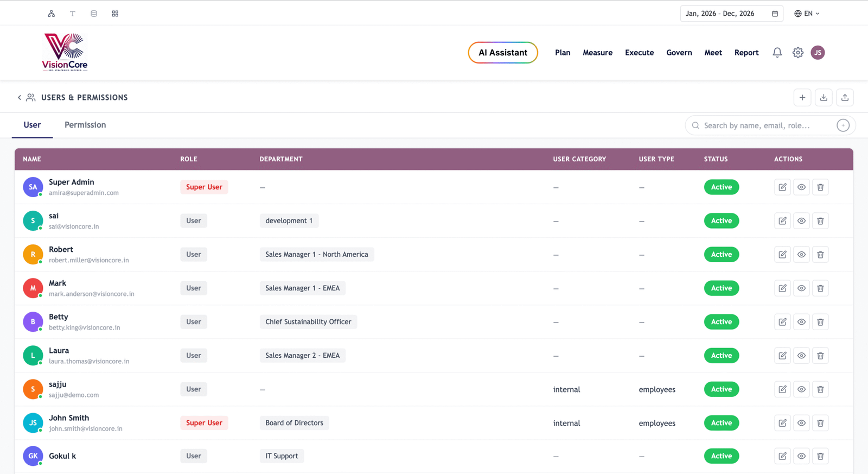Viewport: 868px width, 474px height.
Task: View sajju's details with eye icon
Action: [x=801, y=389]
